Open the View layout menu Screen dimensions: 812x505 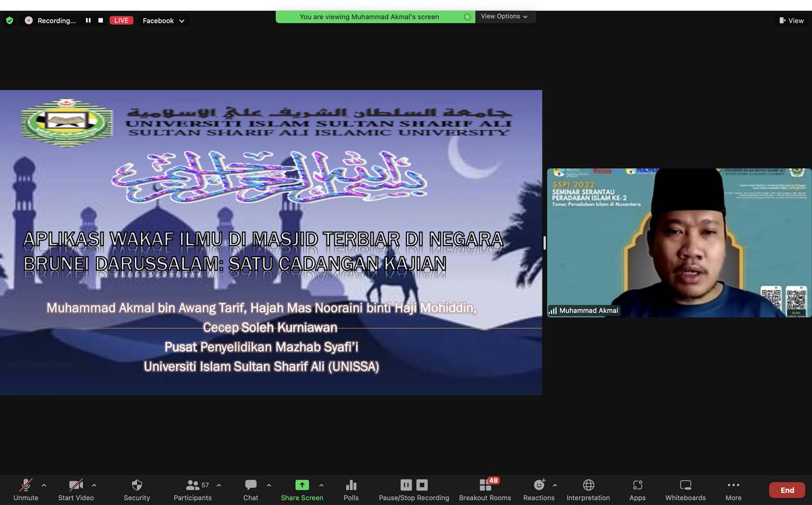[791, 21]
